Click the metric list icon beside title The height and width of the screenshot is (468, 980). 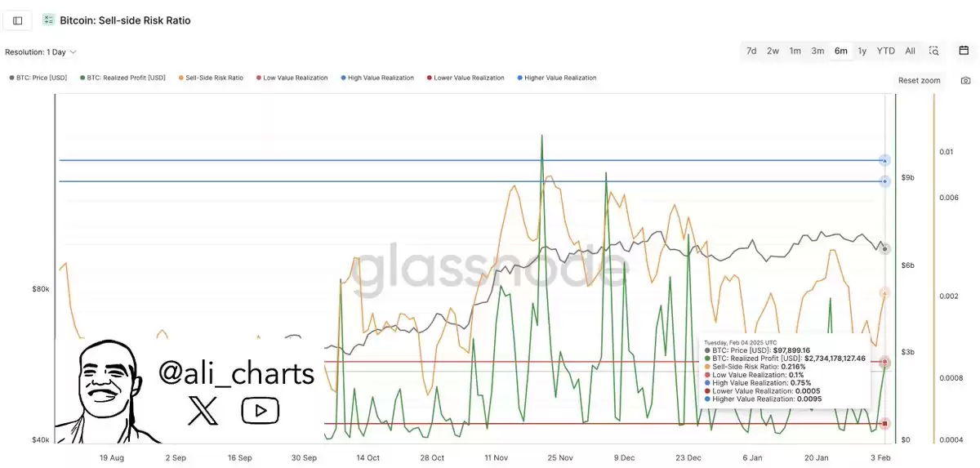49,20
